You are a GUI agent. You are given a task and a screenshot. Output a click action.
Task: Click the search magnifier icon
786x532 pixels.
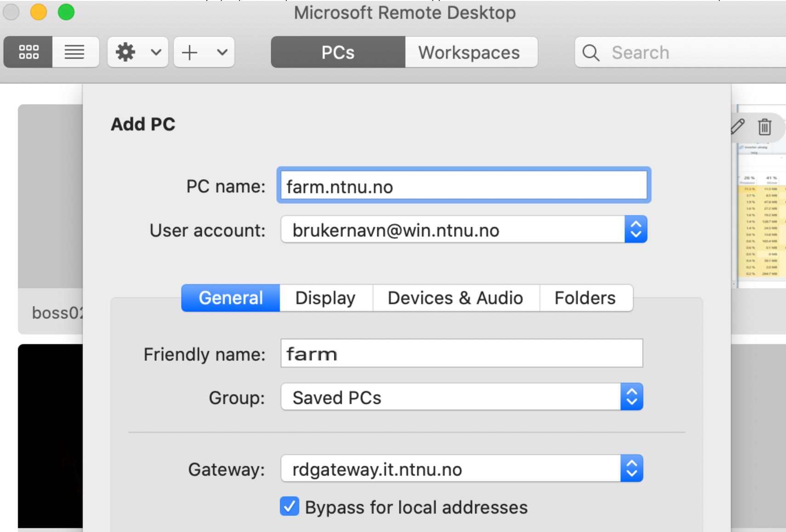coord(591,52)
